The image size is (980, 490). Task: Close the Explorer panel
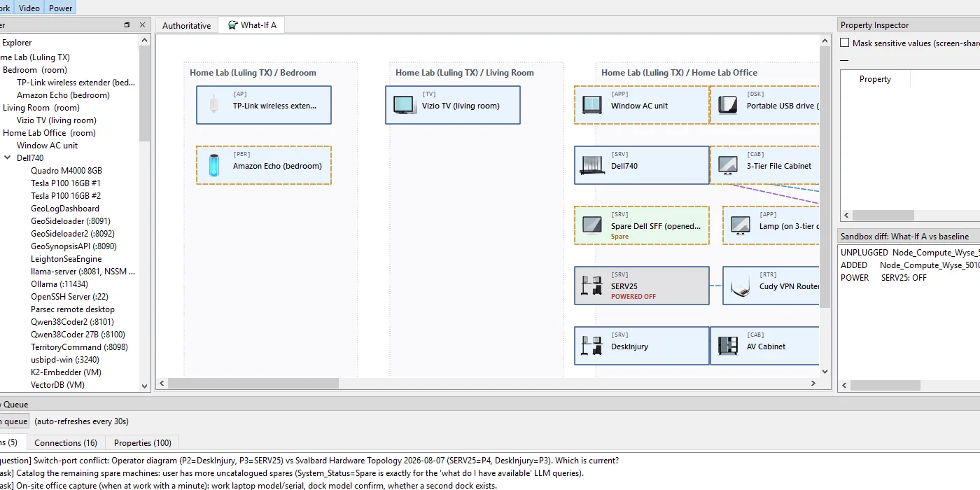(x=143, y=24)
